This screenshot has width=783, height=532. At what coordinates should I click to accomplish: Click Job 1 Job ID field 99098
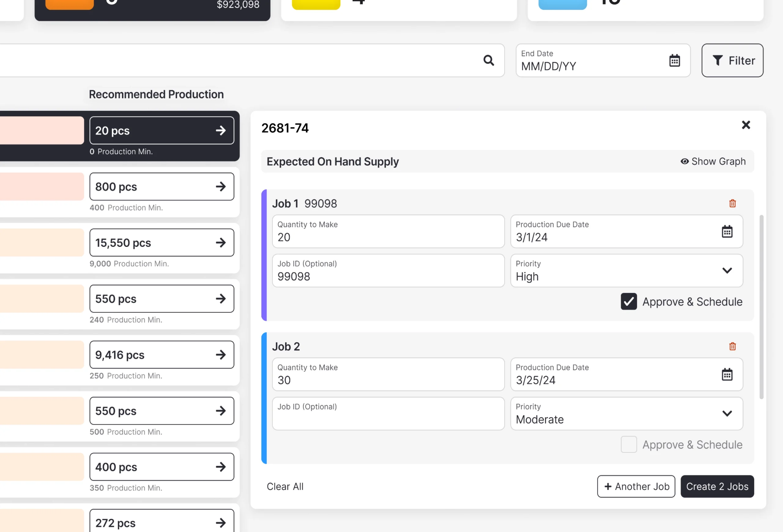pos(388,270)
